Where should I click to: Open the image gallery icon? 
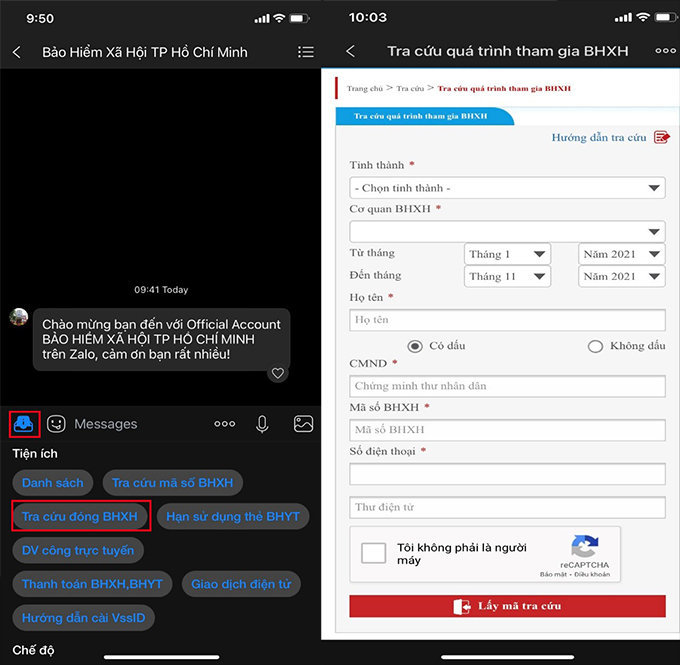click(303, 424)
